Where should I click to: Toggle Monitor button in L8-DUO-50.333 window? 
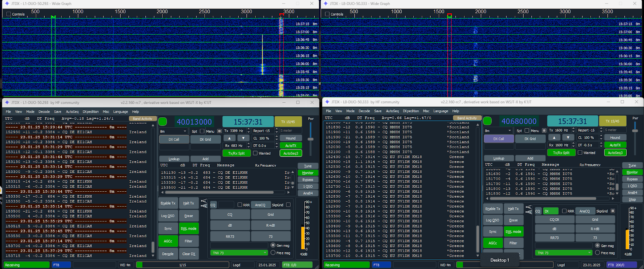[632, 172]
